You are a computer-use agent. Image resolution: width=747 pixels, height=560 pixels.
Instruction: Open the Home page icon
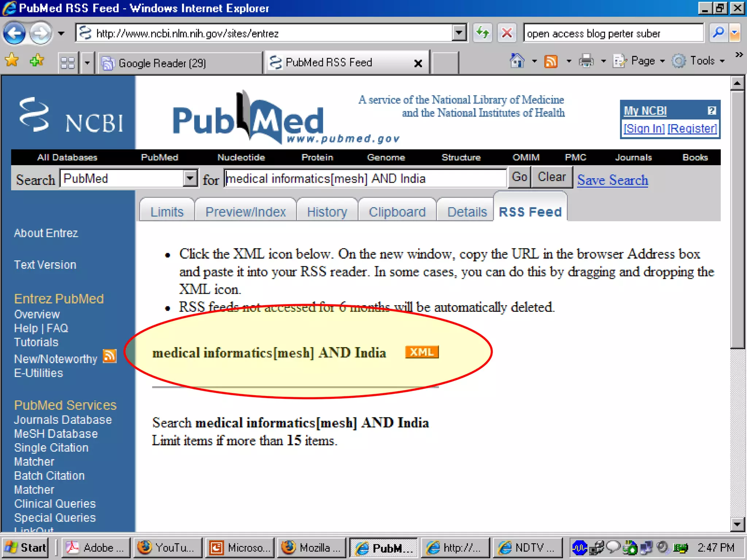tap(517, 61)
